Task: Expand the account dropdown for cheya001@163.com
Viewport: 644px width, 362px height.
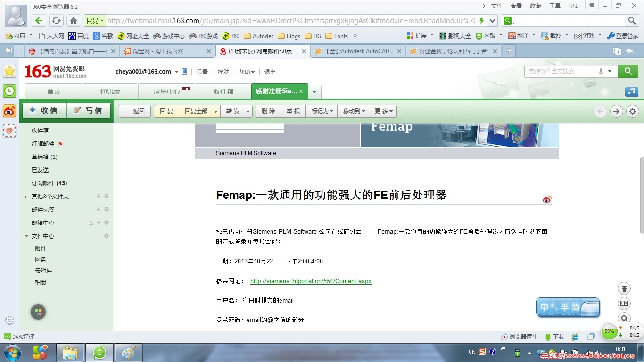Action: [176, 72]
